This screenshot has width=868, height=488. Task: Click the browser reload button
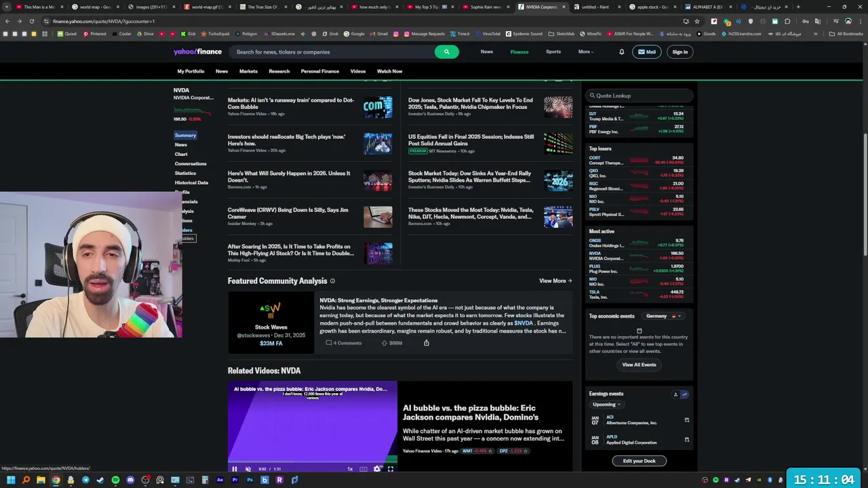pos(31,21)
